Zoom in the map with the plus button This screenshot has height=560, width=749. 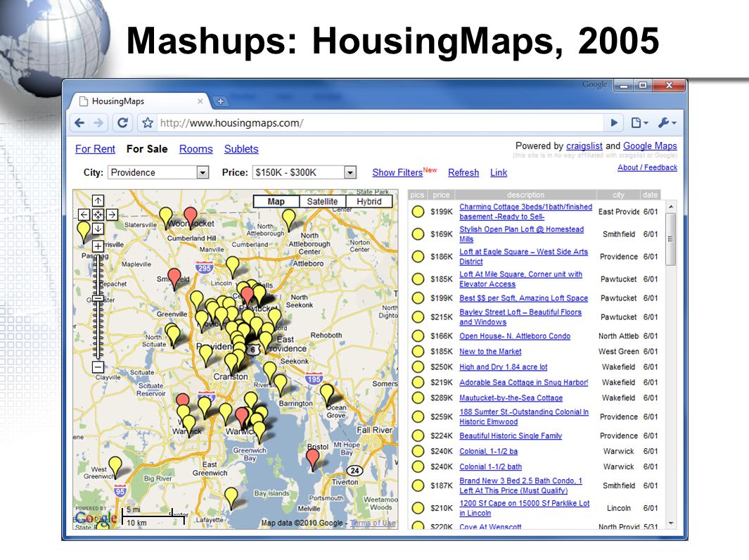(98, 246)
